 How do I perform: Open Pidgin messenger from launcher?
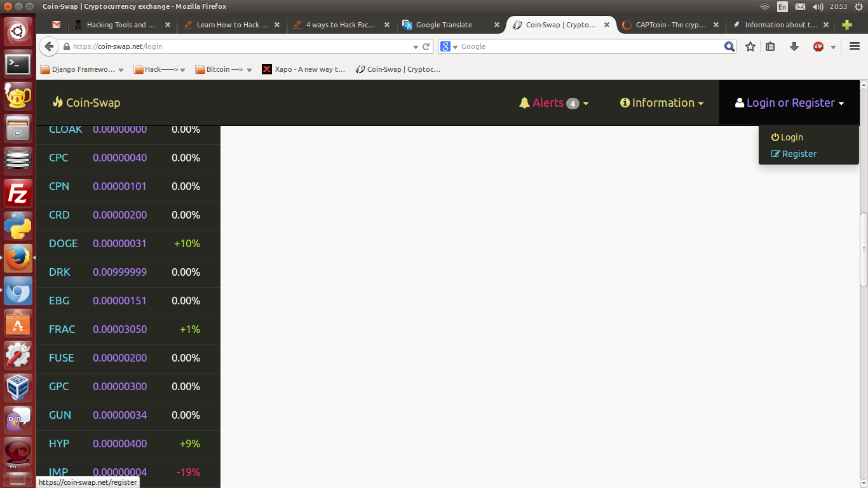[18, 421]
